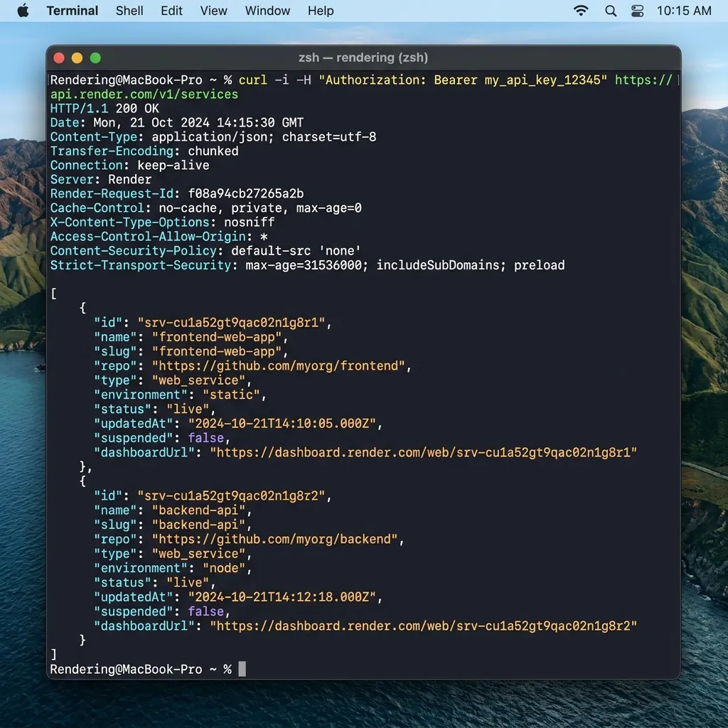Open the Edit menu

[172, 11]
